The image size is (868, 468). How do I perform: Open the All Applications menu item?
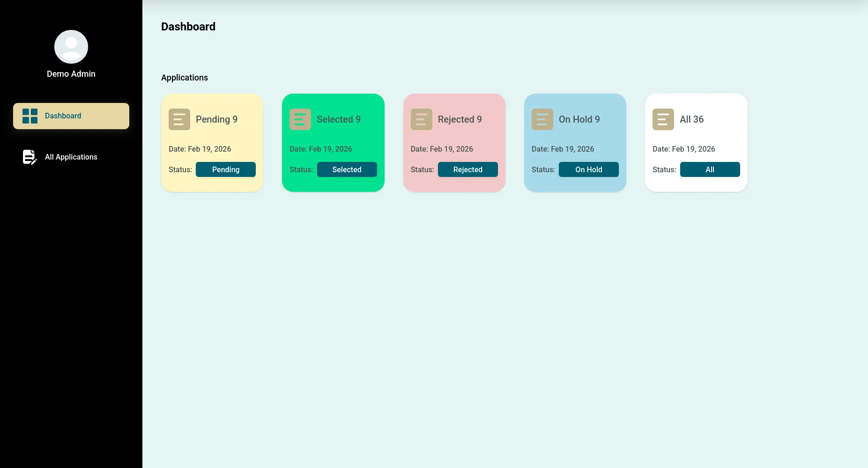point(71,157)
